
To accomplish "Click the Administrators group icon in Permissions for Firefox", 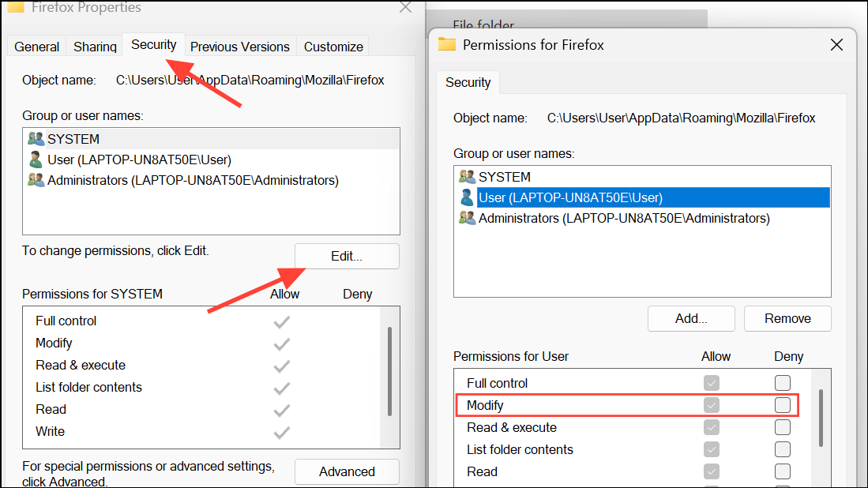I will (468, 218).
